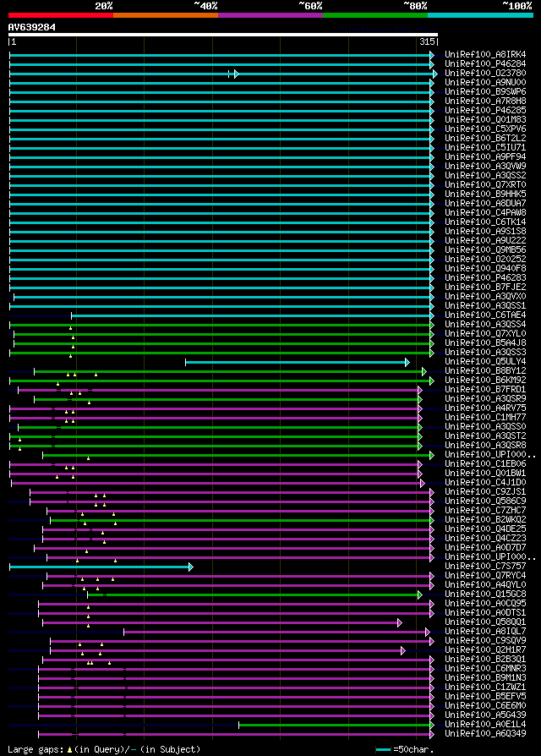The height and width of the screenshot is (756, 541).
Task: Click the green ~80% identity legend segment
Action: click(x=375, y=15)
